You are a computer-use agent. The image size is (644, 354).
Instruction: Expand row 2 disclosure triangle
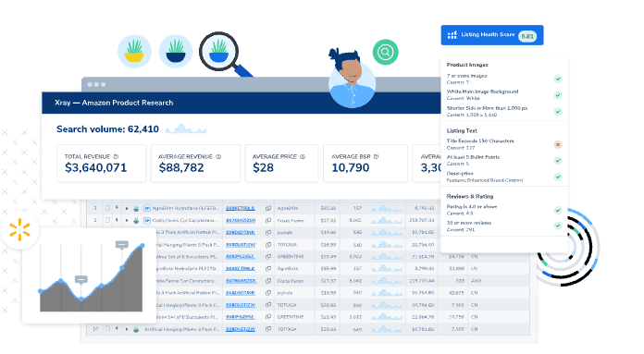tap(127, 221)
